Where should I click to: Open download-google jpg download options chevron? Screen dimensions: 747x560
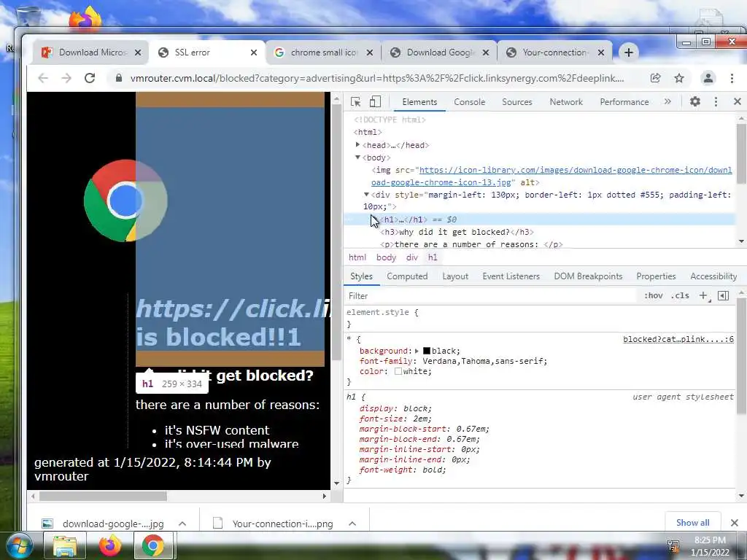(x=182, y=524)
